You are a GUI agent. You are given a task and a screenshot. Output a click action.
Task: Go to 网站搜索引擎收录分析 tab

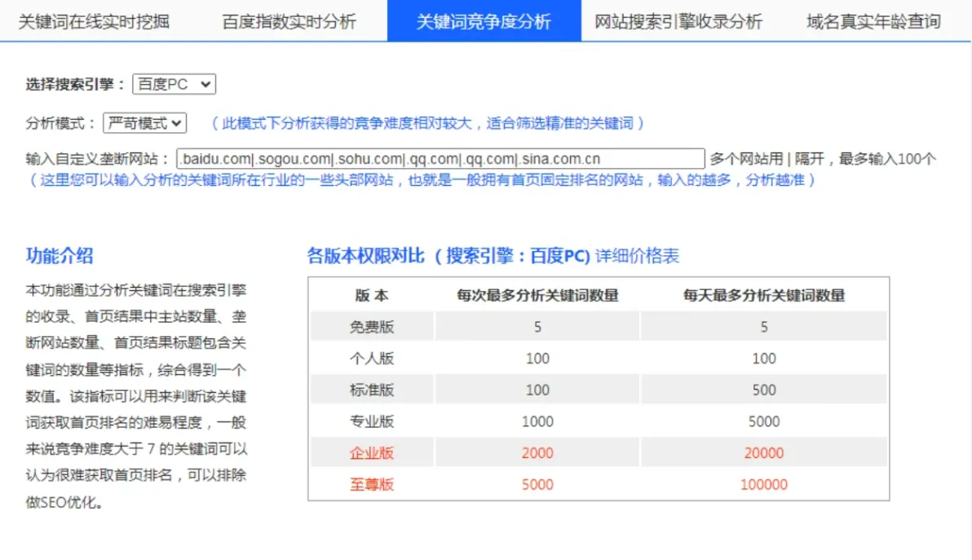(678, 22)
